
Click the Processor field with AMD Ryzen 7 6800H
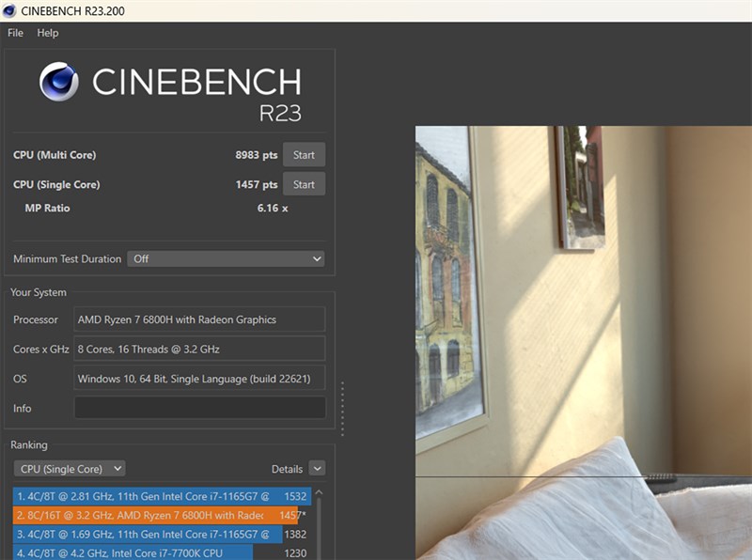coord(199,319)
